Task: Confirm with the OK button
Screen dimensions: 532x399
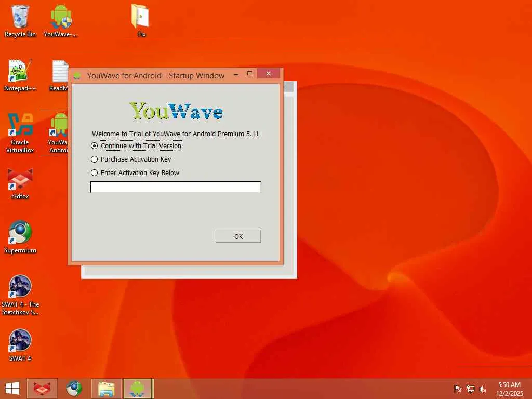Action: pos(238,236)
